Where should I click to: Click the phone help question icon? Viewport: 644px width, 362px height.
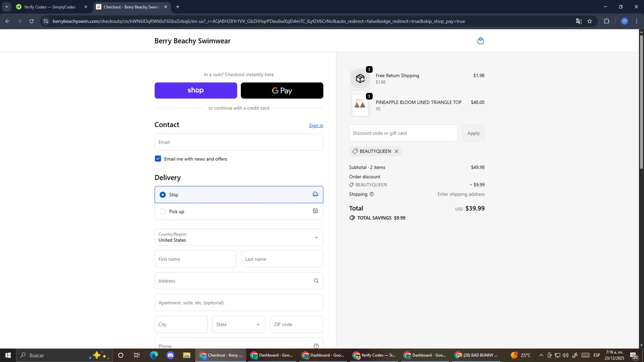coord(316,346)
